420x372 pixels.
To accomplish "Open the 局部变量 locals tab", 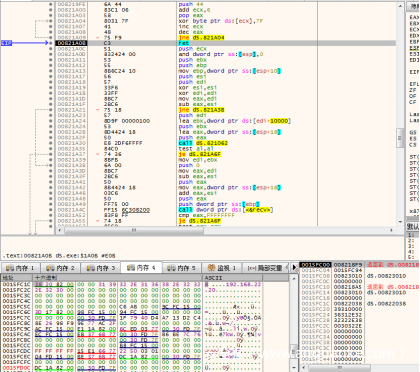I will [265, 268].
